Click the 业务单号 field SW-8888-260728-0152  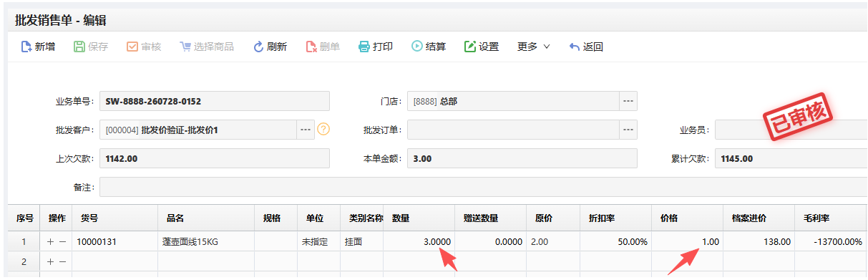(x=215, y=101)
